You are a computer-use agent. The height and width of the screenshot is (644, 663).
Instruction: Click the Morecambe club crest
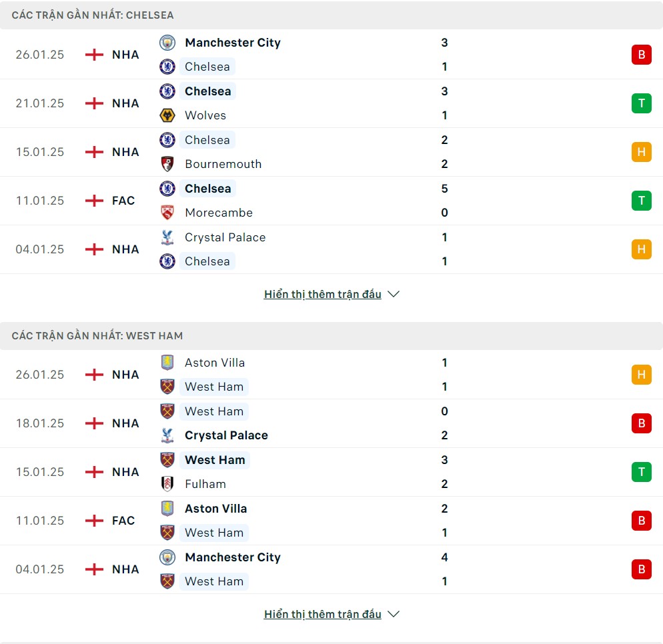tap(167, 213)
